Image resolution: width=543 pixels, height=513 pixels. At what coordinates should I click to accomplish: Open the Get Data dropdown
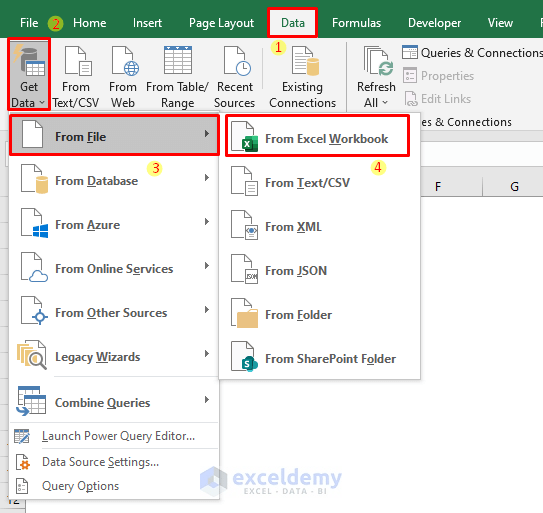(x=29, y=74)
